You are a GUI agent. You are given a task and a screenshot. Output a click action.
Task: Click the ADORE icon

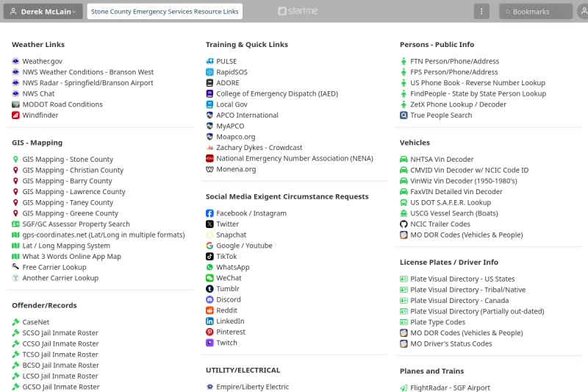click(209, 83)
